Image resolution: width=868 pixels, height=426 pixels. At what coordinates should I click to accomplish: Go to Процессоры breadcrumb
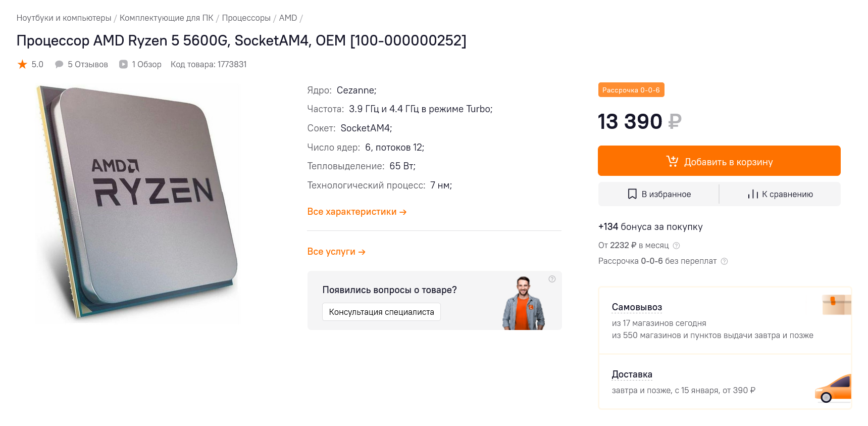pos(246,18)
